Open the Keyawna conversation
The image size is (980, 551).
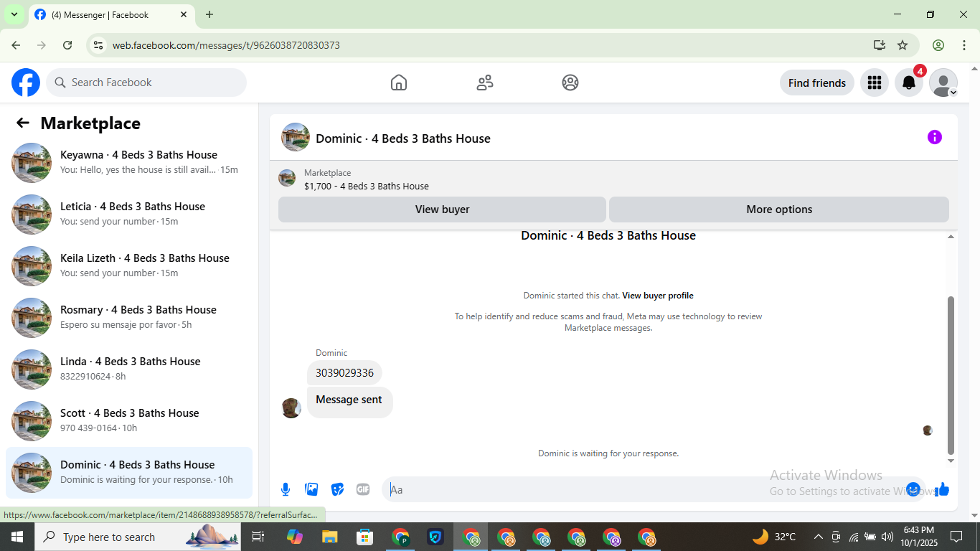pos(129,163)
